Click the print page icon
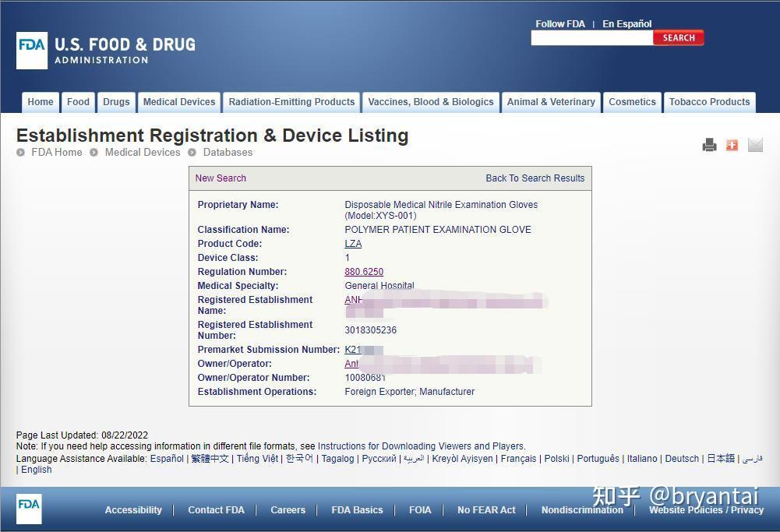 pyautogui.click(x=709, y=145)
